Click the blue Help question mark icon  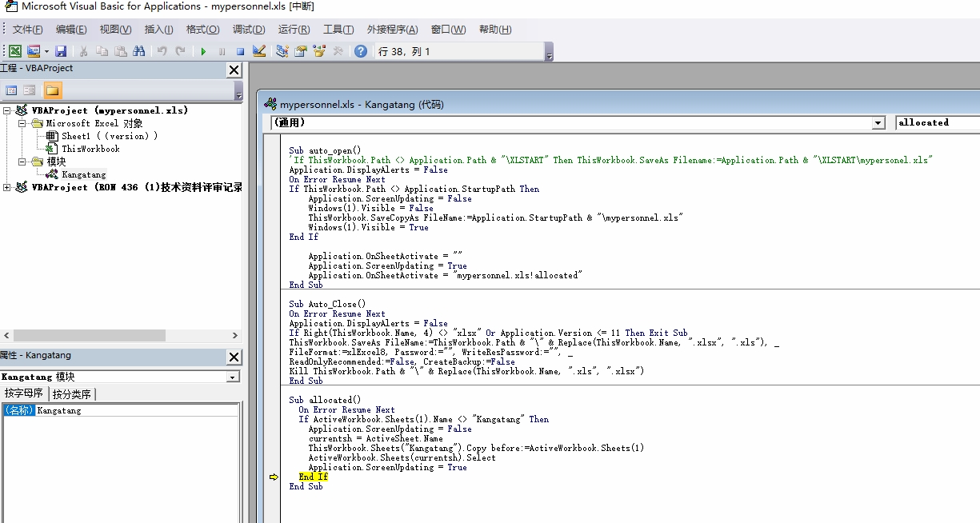(x=361, y=51)
